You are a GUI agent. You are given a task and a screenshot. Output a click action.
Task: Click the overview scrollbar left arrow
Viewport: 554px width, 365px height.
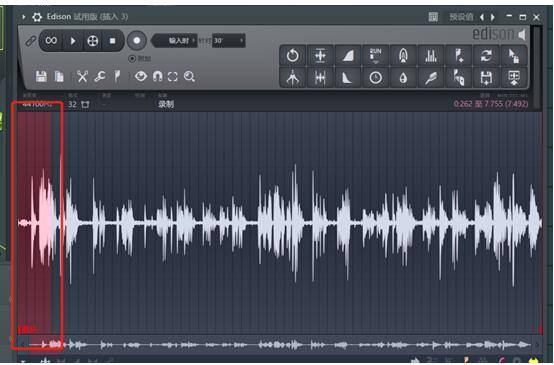(x=23, y=344)
